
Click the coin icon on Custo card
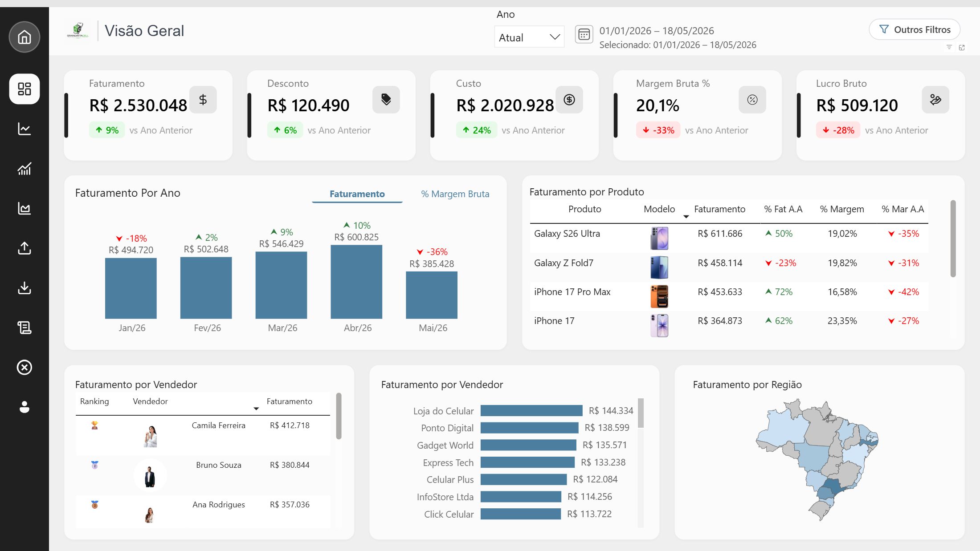click(x=569, y=100)
